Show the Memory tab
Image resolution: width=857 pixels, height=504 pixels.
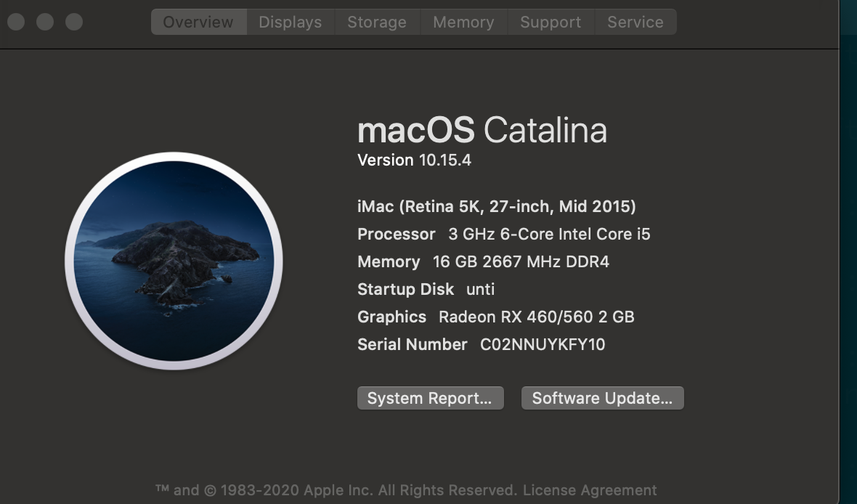point(463,22)
